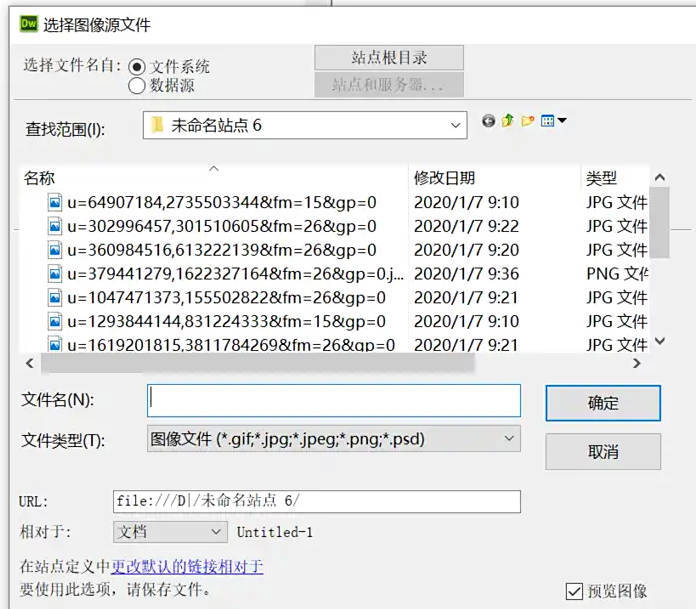This screenshot has width=696, height=609.
Task: Select file u=1047471373,155502822&fm=26&gp=0
Action: [226, 297]
